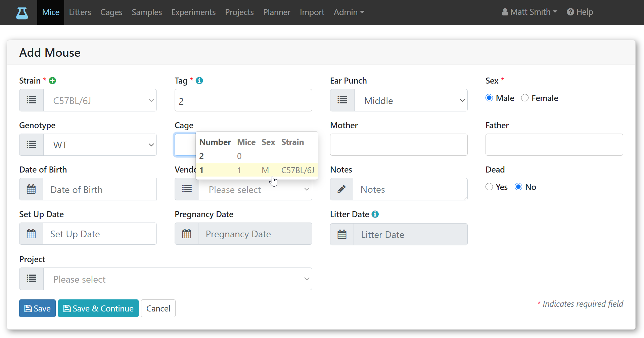
Task: Go to the Cages tab
Action: coord(111,12)
